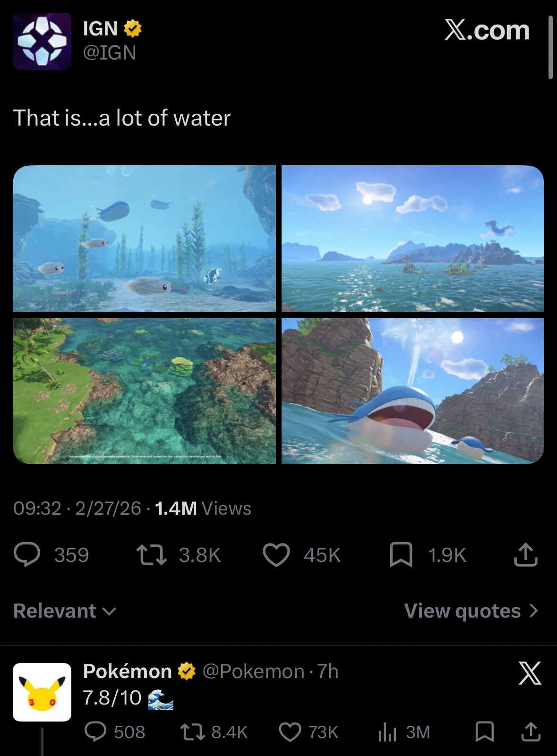Viewport: 557px width, 756px height.
Task: Open the underwater fish screenshot
Action: (144, 238)
